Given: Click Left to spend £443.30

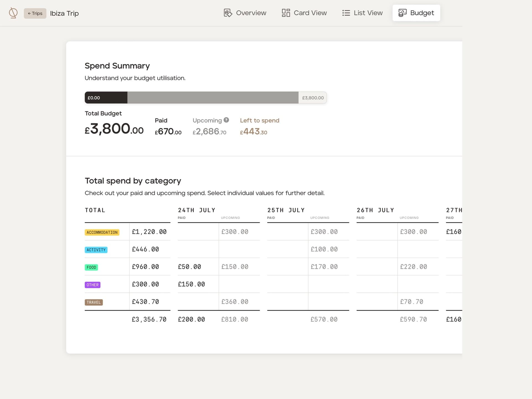Looking at the screenshot, I should pos(254,132).
